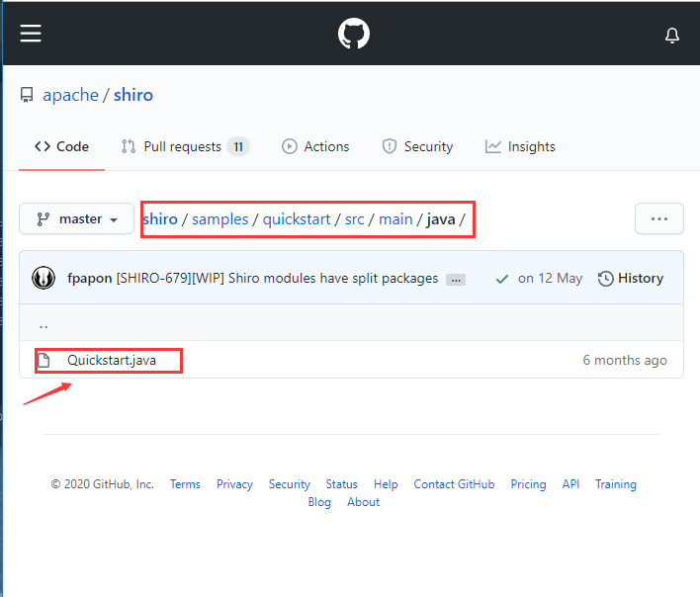Image resolution: width=700 pixels, height=597 pixels.
Task: Open the Contact GitHub footer link
Action: pyautogui.click(x=454, y=484)
